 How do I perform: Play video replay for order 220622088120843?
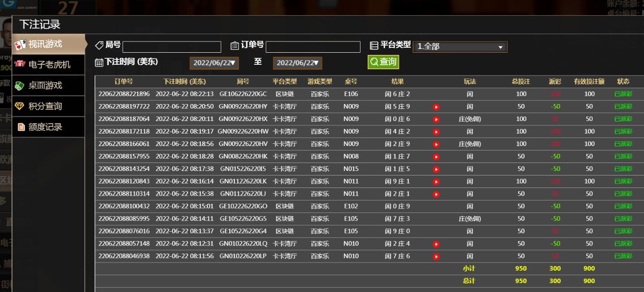(436, 182)
